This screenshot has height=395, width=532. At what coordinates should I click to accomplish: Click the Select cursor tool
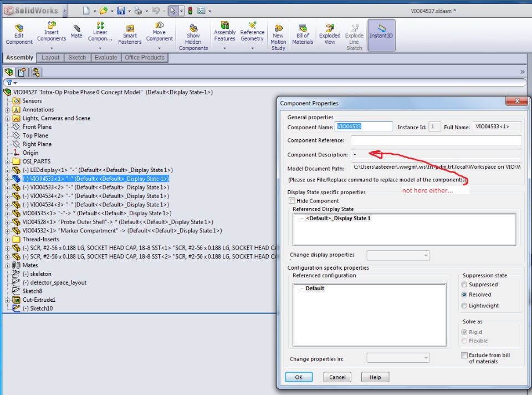(173, 11)
